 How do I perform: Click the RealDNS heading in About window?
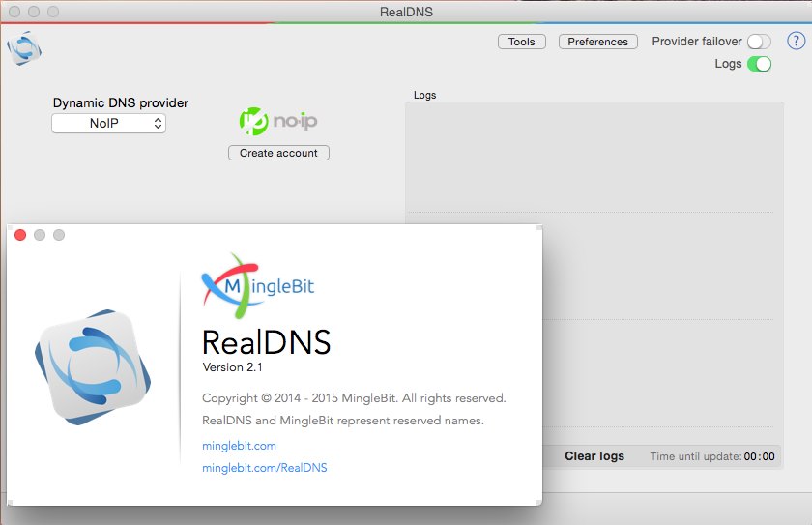[x=266, y=342]
